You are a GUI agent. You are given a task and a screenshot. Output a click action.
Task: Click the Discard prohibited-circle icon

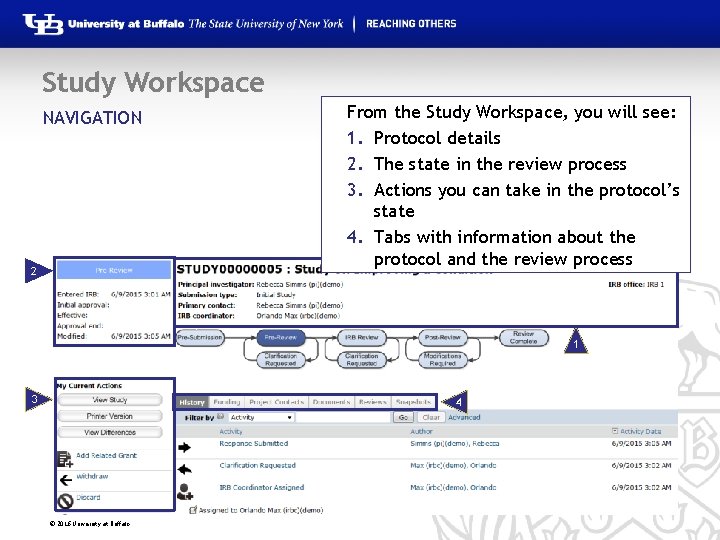pyautogui.click(x=65, y=501)
